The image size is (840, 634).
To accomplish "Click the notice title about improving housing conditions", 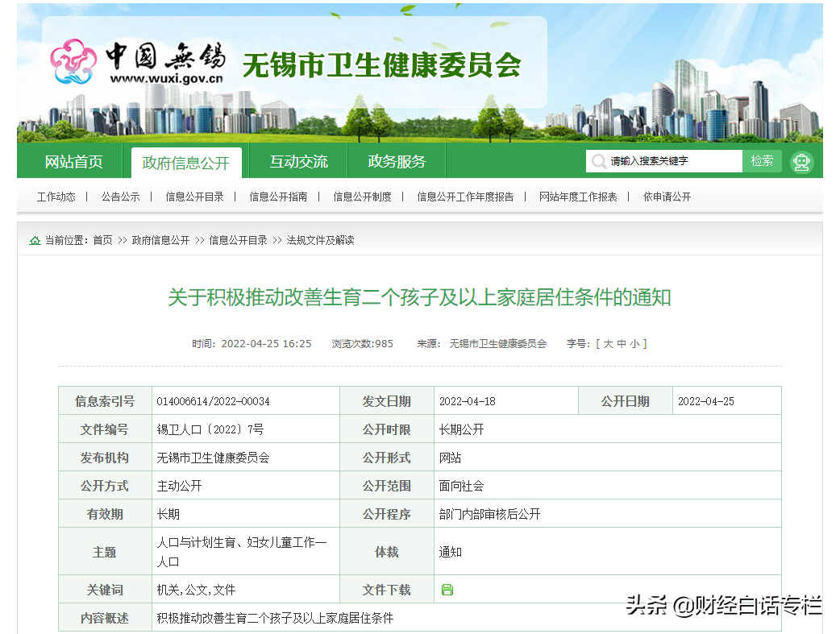I will point(420,296).
